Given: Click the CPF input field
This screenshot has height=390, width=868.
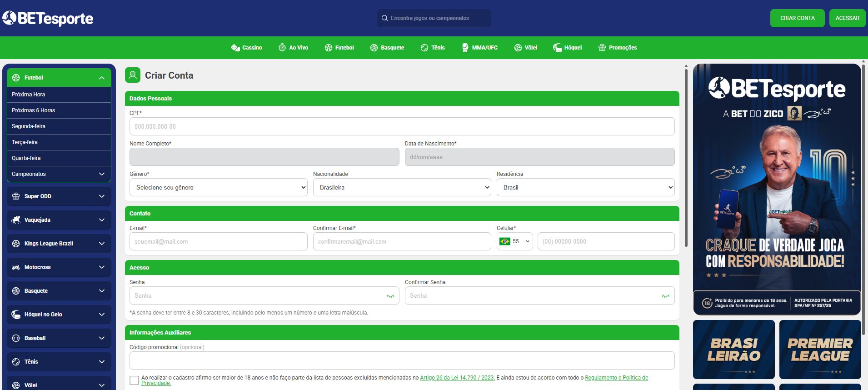Looking at the screenshot, I should 402,126.
